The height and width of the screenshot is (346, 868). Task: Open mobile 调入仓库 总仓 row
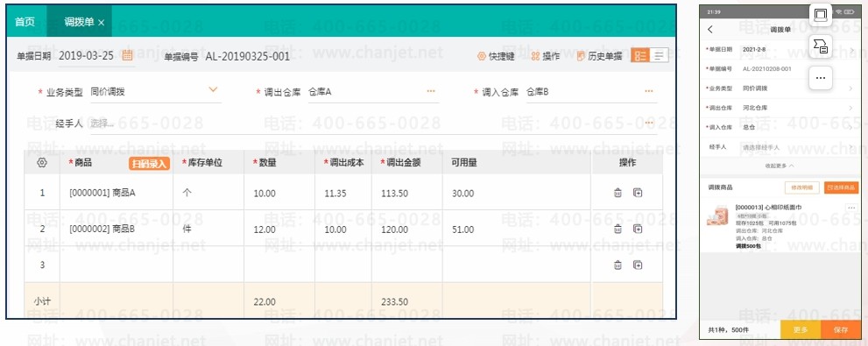tap(780, 127)
